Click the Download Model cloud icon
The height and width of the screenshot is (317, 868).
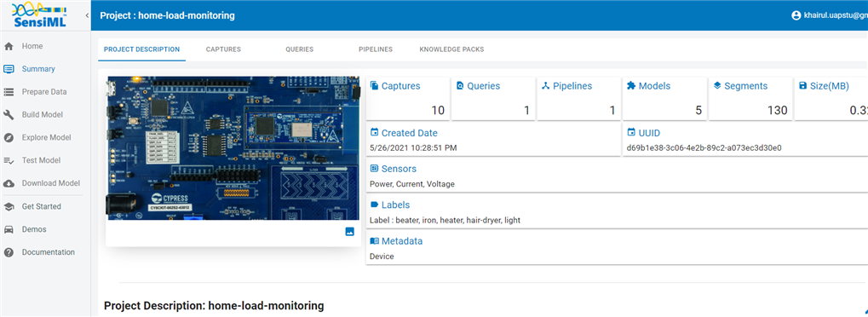[x=9, y=183]
